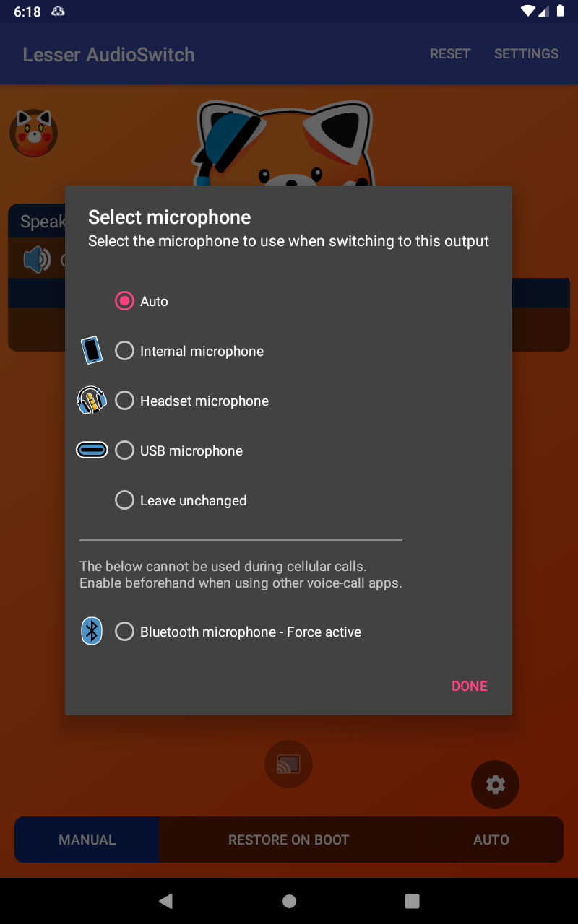Select Internal microphone radio button
Image resolution: width=578 pixels, height=924 pixels.
[125, 351]
